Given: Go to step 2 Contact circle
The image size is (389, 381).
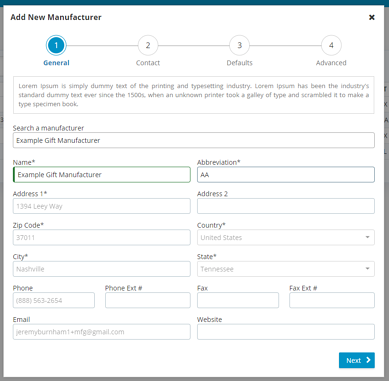Looking at the screenshot, I should [148, 45].
